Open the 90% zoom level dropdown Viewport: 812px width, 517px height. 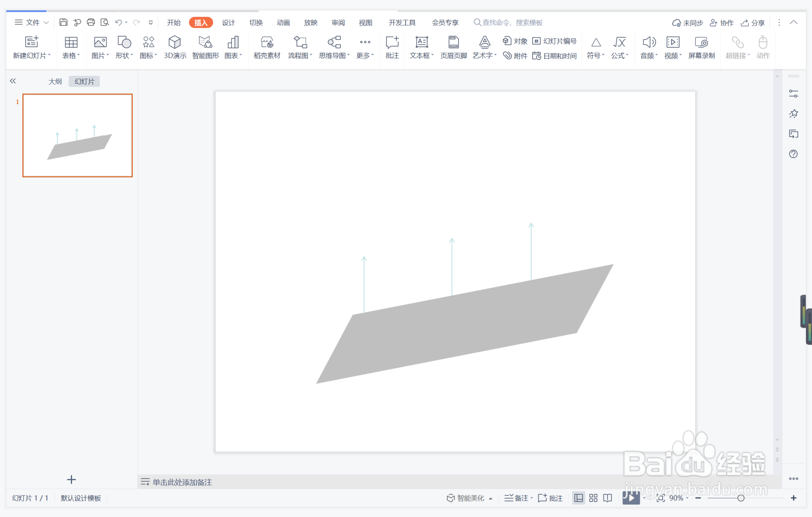coord(679,498)
